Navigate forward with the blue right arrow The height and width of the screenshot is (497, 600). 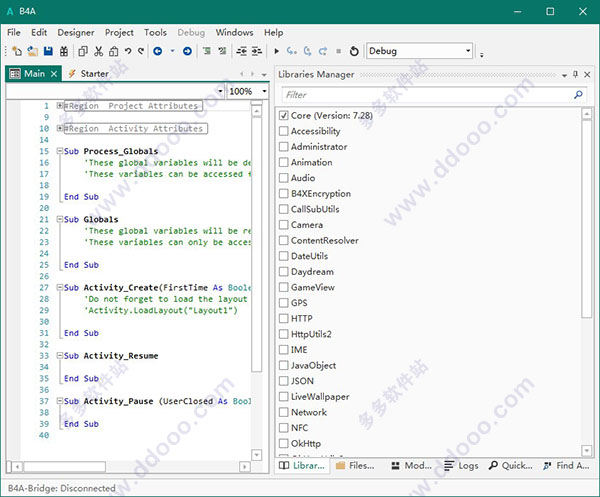point(187,51)
